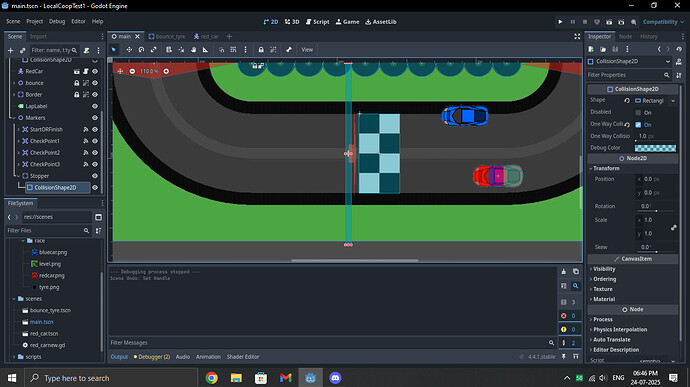Image resolution: width=690 pixels, height=387 pixels.
Task: Expand the StartORFinish node
Action: [x=18, y=129]
